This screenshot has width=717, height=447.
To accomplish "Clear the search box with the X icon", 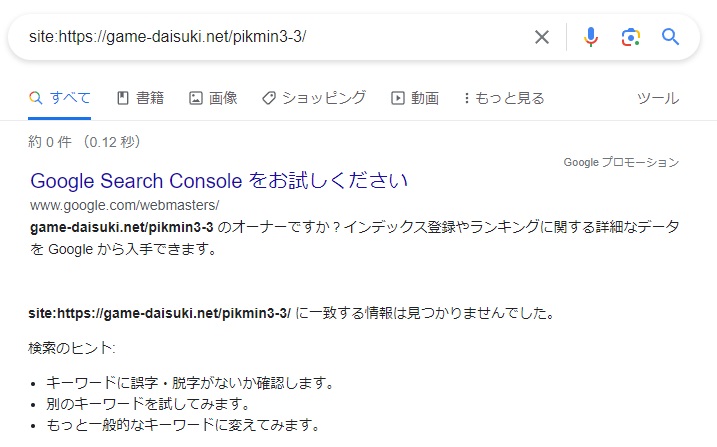I will pyautogui.click(x=542, y=37).
